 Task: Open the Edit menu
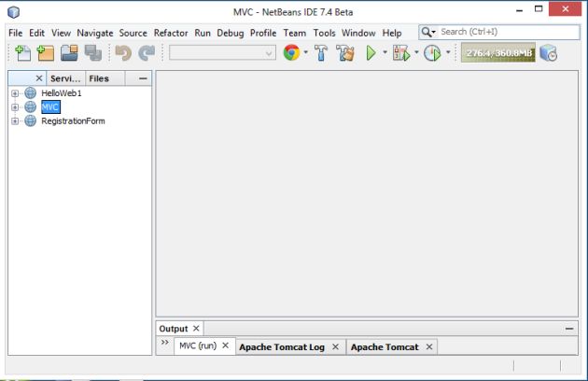[36, 33]
